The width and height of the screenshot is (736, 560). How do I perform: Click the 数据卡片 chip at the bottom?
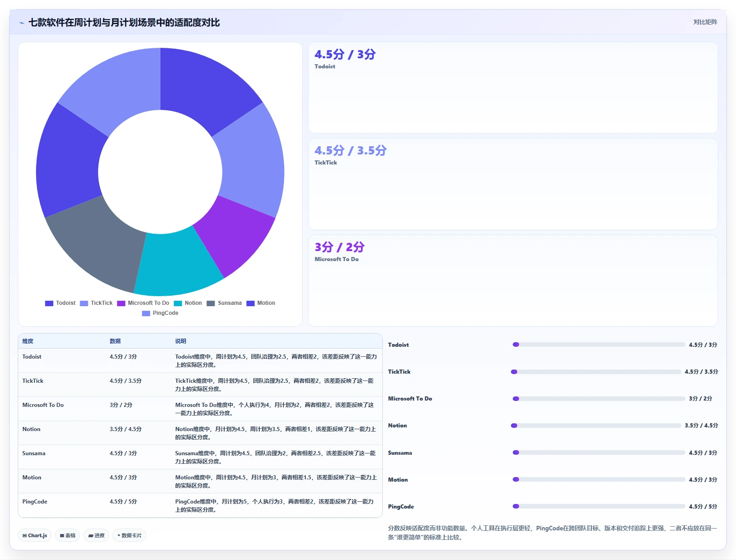[129, 535]
